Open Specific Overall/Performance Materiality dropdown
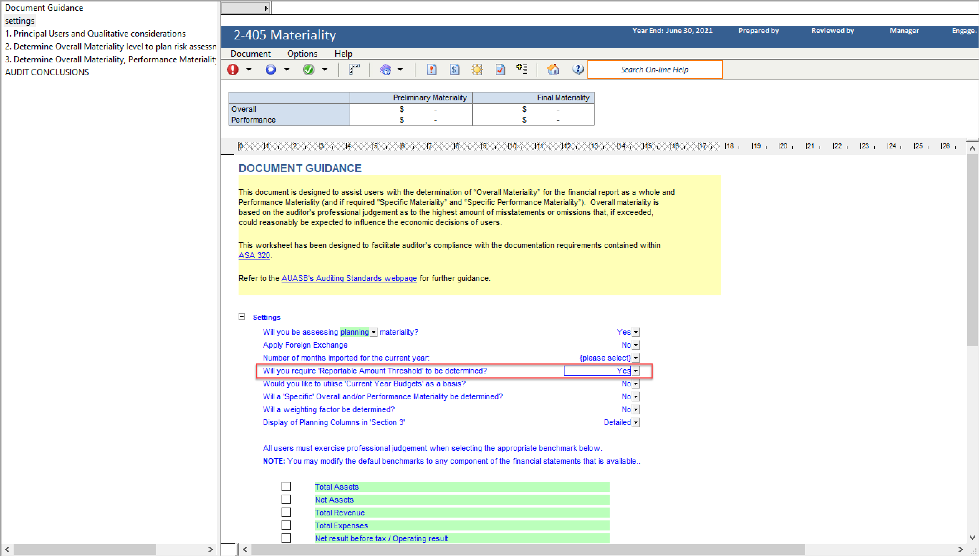 (x=636, y=397)
